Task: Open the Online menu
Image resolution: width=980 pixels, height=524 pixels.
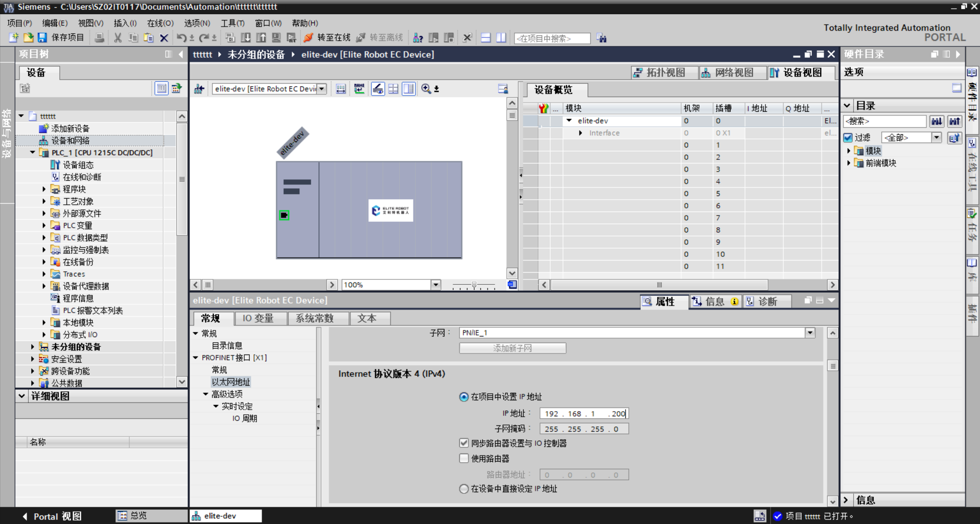Action: click(x=160, y=23)
